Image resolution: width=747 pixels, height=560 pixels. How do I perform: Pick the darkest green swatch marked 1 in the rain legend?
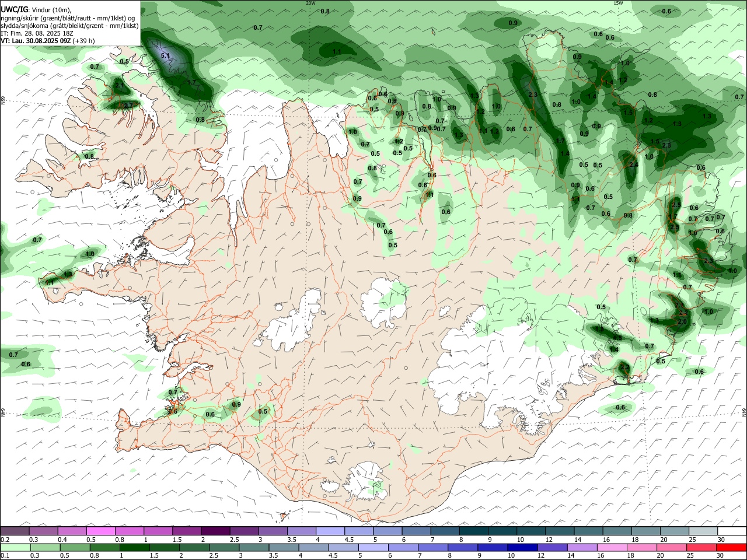(x=134, y=547)
